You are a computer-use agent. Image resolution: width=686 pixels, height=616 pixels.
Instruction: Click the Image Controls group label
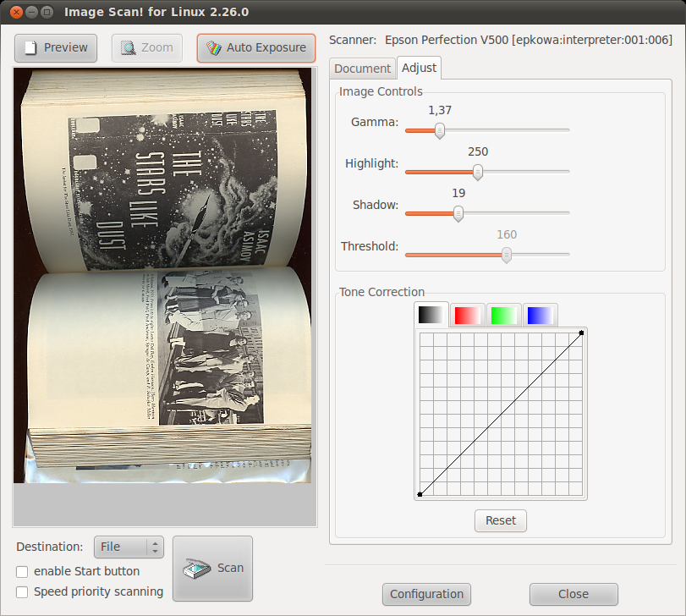point(381,91)
